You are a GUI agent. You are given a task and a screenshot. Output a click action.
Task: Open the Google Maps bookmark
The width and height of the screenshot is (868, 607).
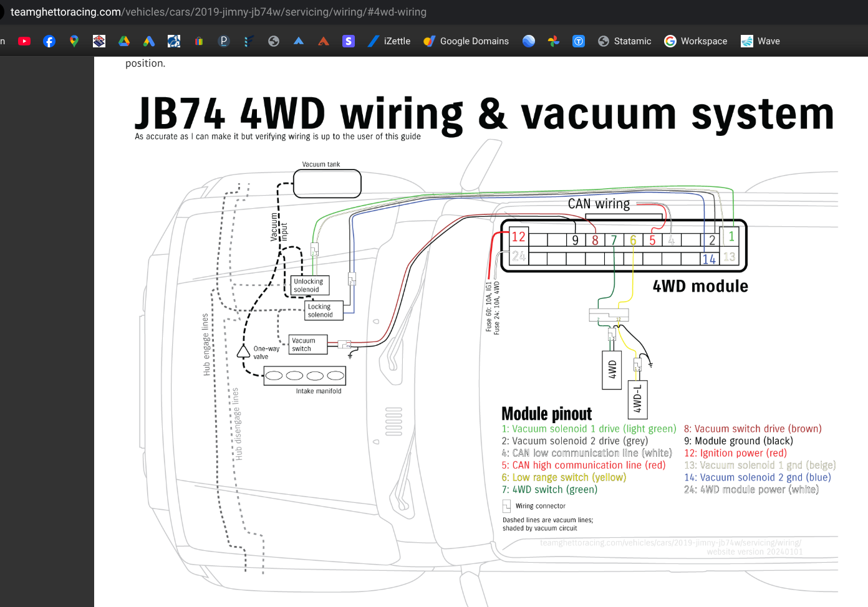tap(74, 41)
